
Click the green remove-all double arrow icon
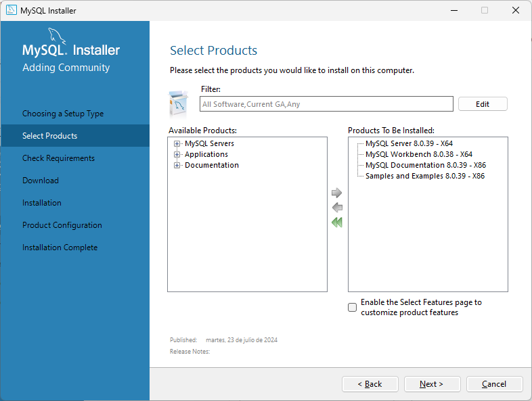click(337, 222)
